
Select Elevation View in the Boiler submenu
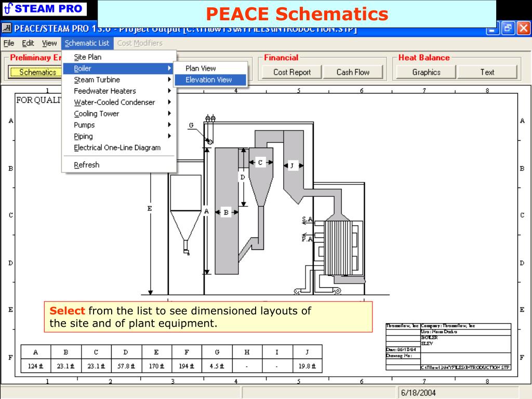tap(210, 79)
